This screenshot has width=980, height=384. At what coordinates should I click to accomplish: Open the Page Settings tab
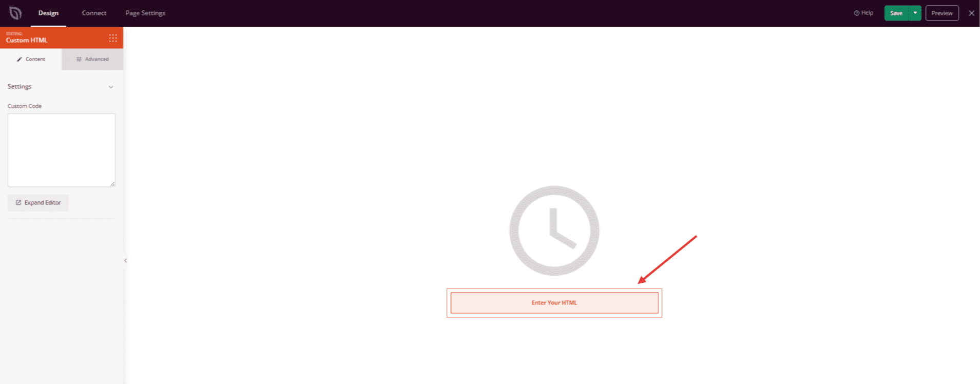(x=145, y=13)
